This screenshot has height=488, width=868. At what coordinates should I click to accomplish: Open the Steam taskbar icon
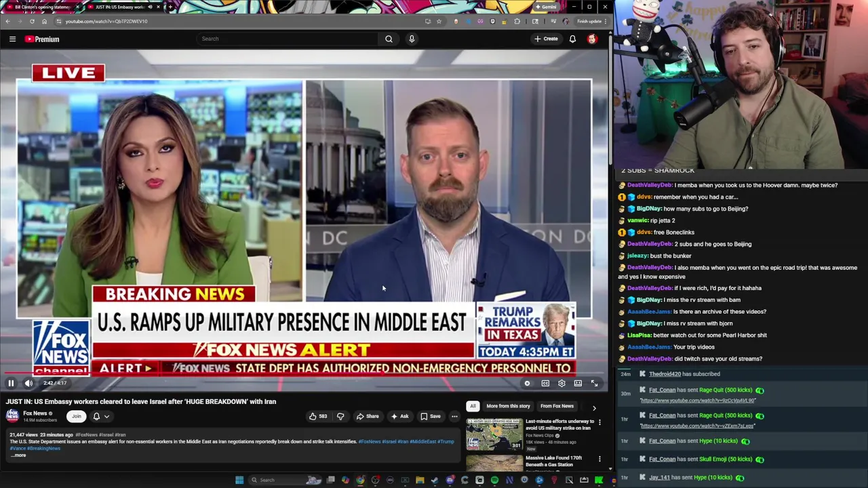pyautogui.click(x=435, y=480)
